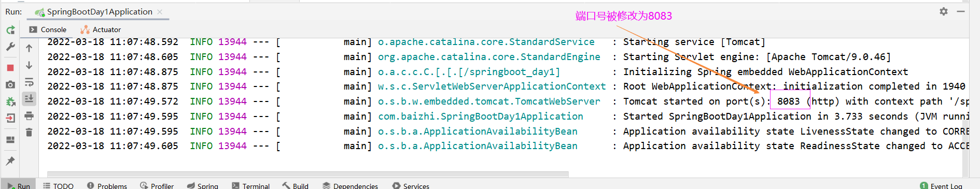Viewport: 980px width, 189px height.
Task: Click com.baizhi.SpringBootDay1Application class link in log
Action: (x=481, y=117)
